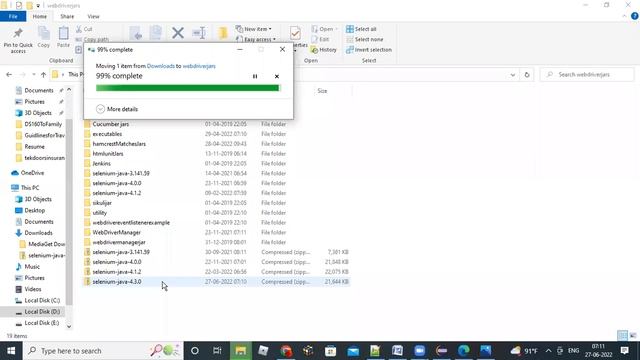Click Copy path button
Screen dimensions: 640x360
click(92, 39)
